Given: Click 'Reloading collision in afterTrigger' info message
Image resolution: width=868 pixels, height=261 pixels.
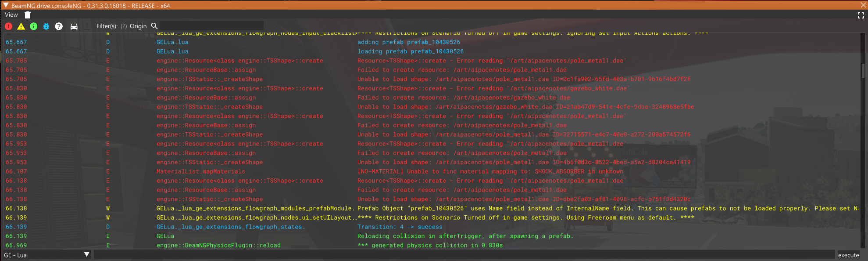Looking at the screenshot, I should pos(465,236).
